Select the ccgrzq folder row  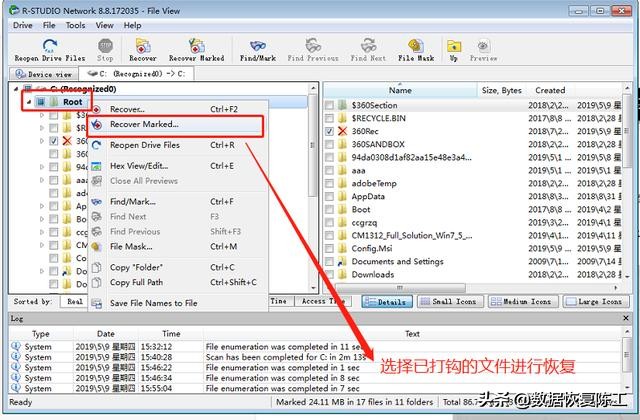(x=473, y=222)
